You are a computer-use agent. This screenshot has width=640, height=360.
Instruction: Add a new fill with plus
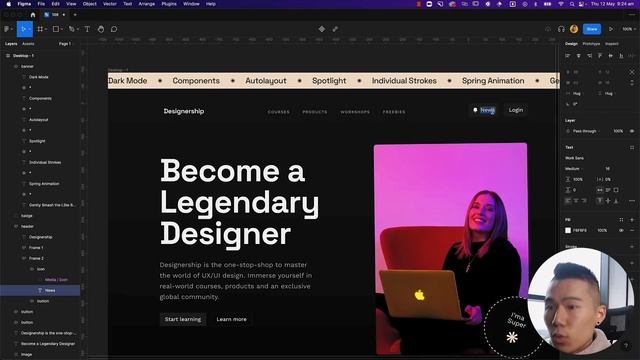[632, 220]
